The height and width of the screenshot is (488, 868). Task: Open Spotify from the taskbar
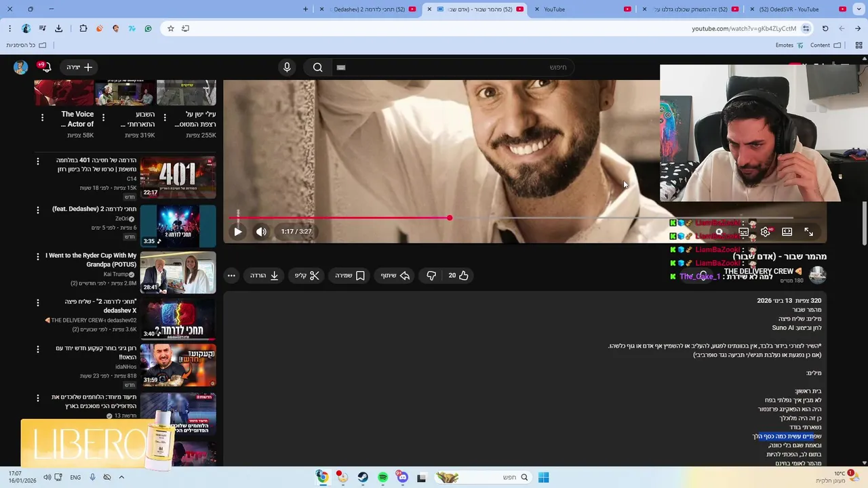click(x=383, y=477)
